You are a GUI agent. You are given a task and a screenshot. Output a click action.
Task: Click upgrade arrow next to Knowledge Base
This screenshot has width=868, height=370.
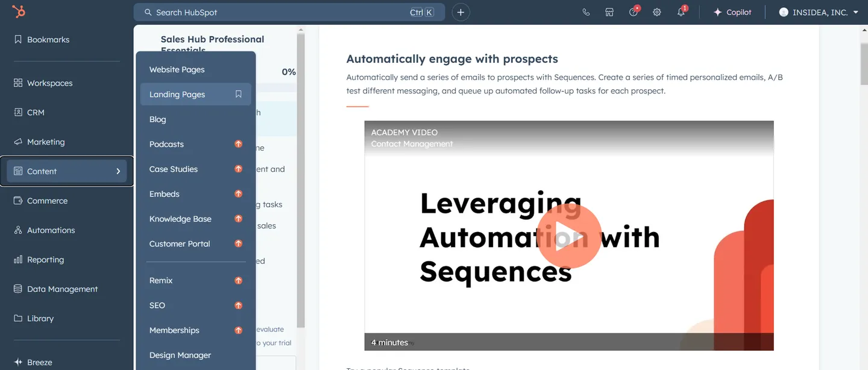pyautogui.click(x=238, y=219)
